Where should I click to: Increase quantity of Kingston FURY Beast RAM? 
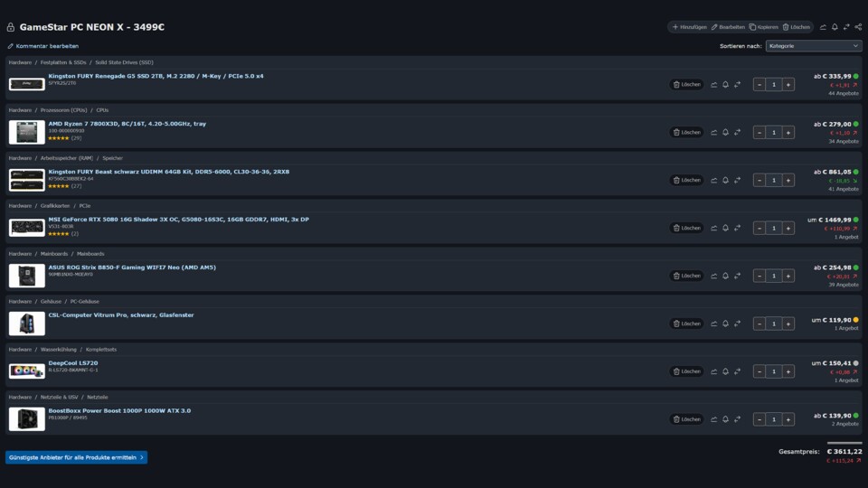[788, 181]
